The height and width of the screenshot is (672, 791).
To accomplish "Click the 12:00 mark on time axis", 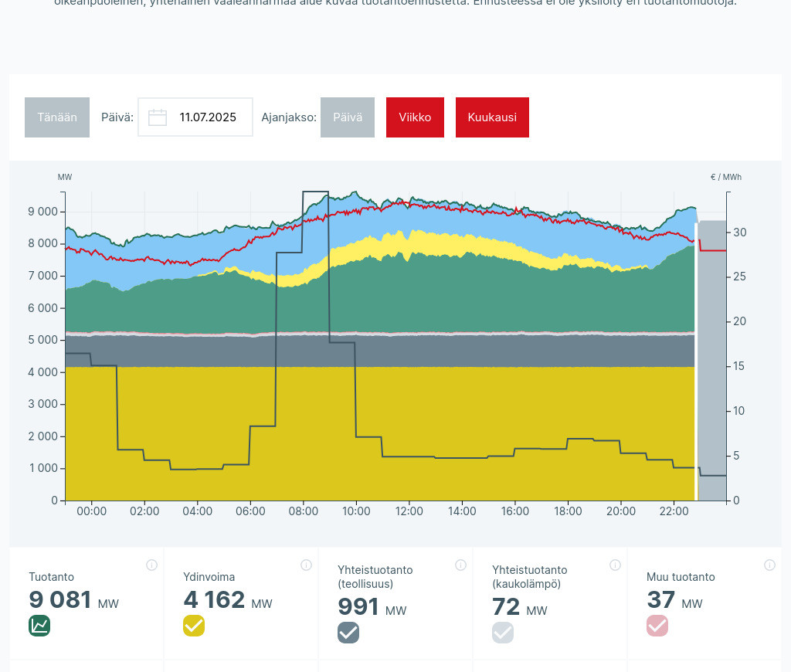I will 409,511.
